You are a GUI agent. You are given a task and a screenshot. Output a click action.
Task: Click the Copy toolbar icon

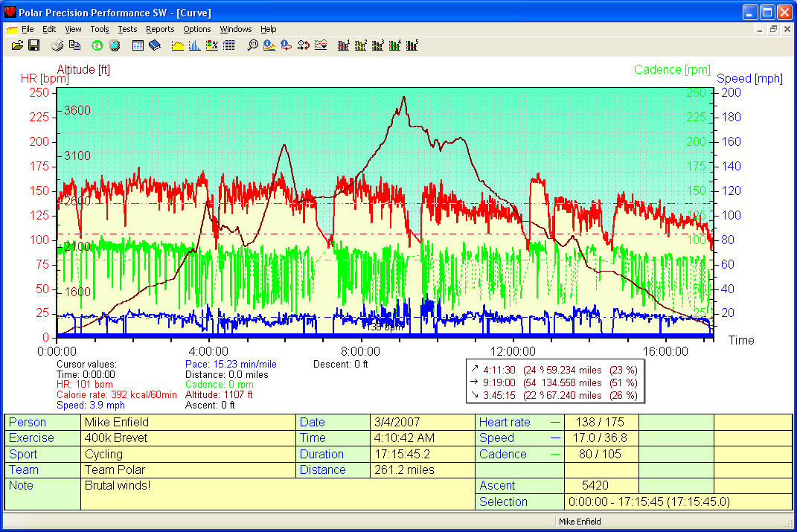point(74,45)
